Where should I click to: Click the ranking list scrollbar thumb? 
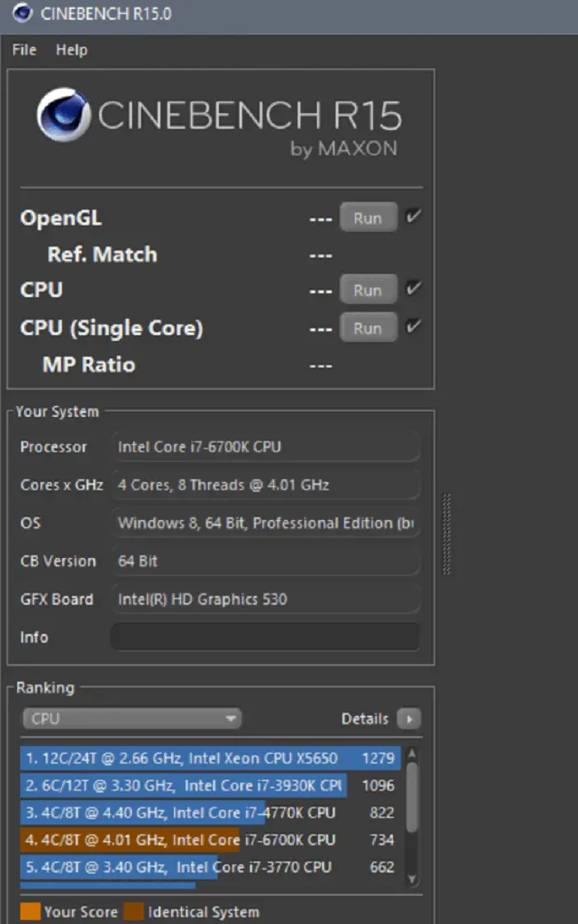[x=412, y=798]
